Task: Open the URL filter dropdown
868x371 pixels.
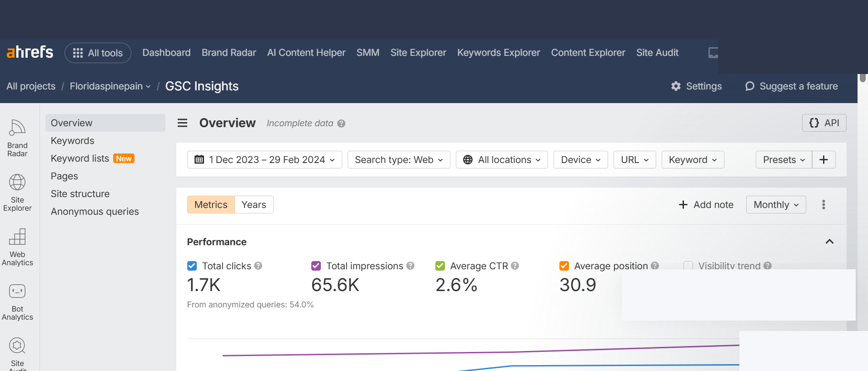Action: (x=634, y=160)
